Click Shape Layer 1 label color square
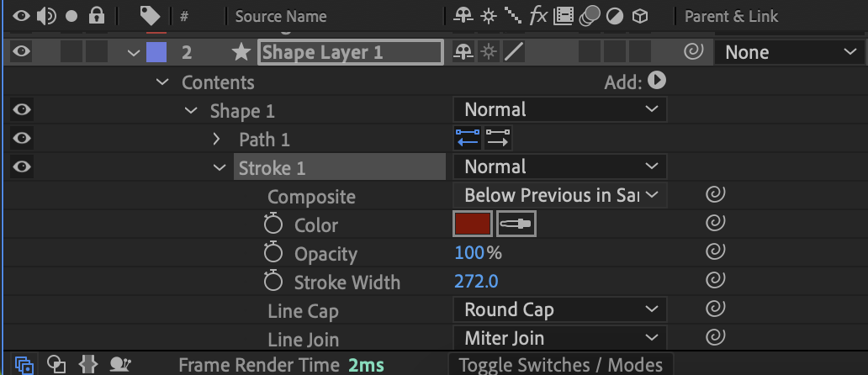This screenshot has height=375, width=868. 156,52
